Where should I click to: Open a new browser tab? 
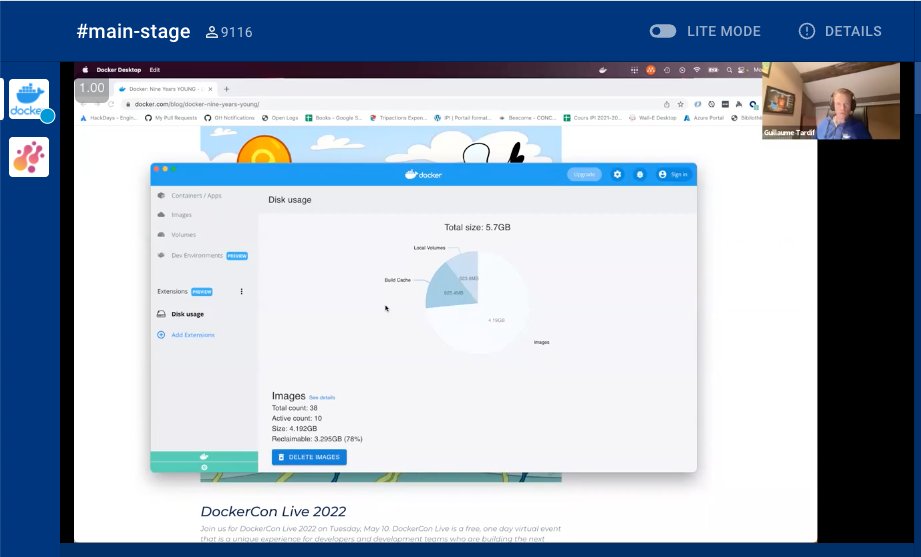226,89
